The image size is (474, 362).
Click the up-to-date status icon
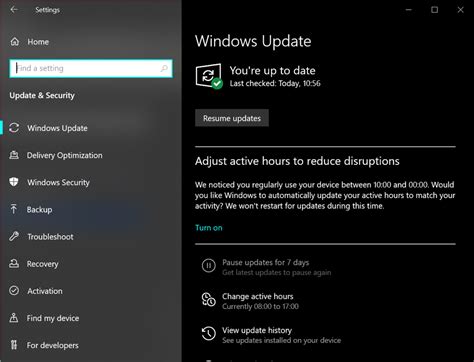209,76
